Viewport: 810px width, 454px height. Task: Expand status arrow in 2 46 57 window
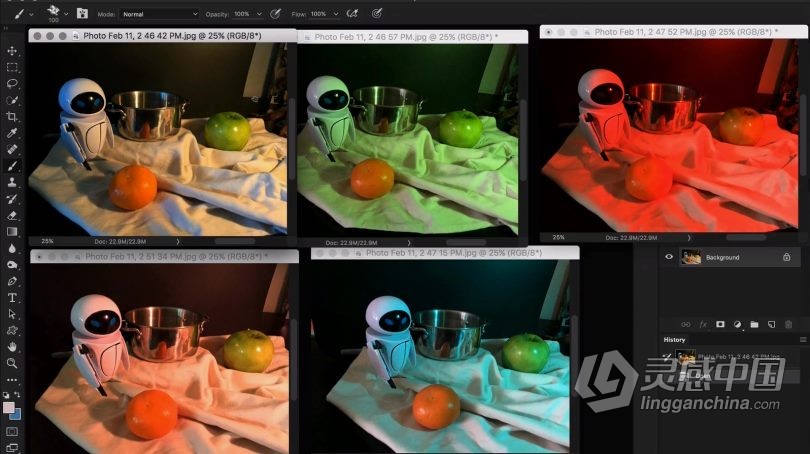[x=409, y=242]
